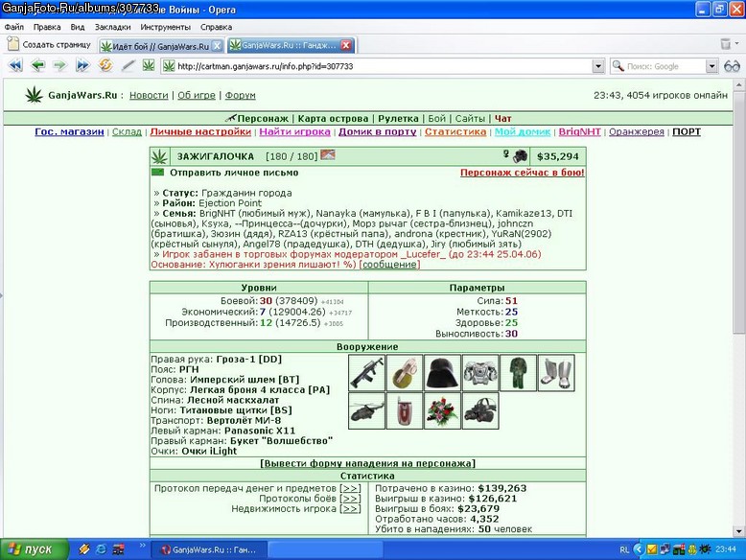This screenshot has width=746, height=560.
Task: Click the Создать страницу button
Action: coord(49,44)
